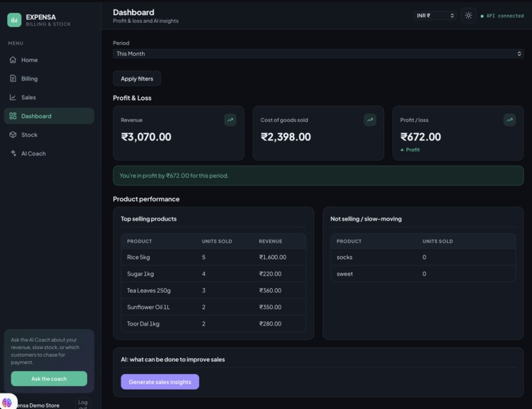Click the AI Coach sparkle icon
Image resolution: width=532 pixels, height=409 pixels.
click(x=13, y=153)
